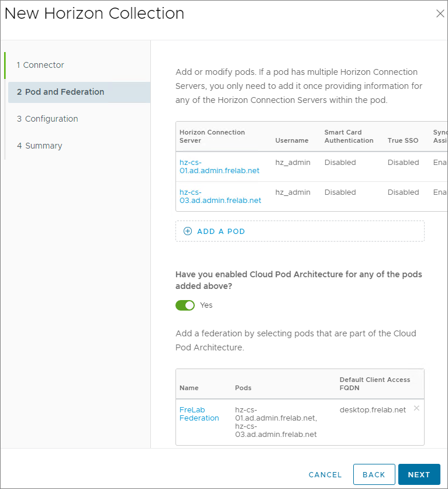Click the BACK button
Viewport: 448px width, 489px height.
tap(374, 474)
